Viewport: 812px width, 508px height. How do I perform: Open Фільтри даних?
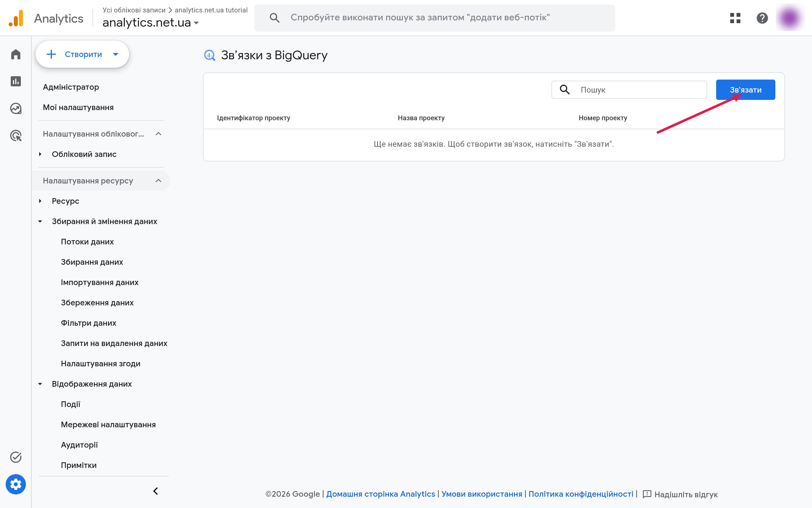(x=89, y=323)
